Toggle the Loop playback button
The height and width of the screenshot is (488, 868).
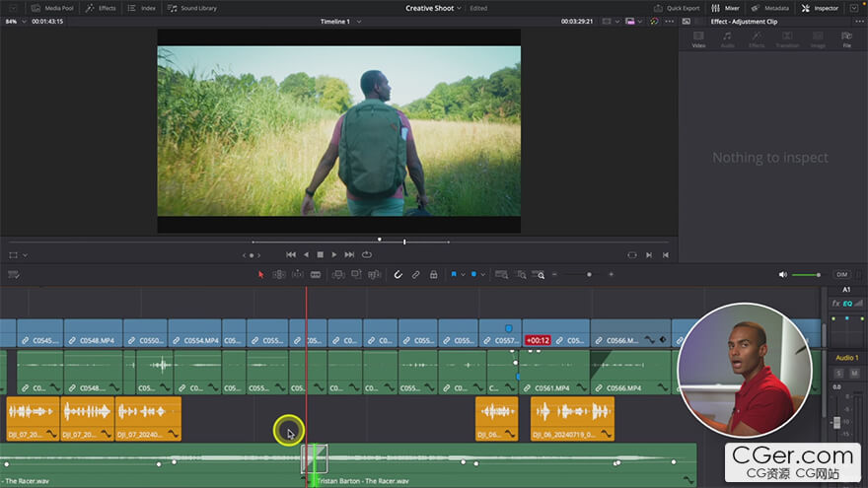click(367, 254)
